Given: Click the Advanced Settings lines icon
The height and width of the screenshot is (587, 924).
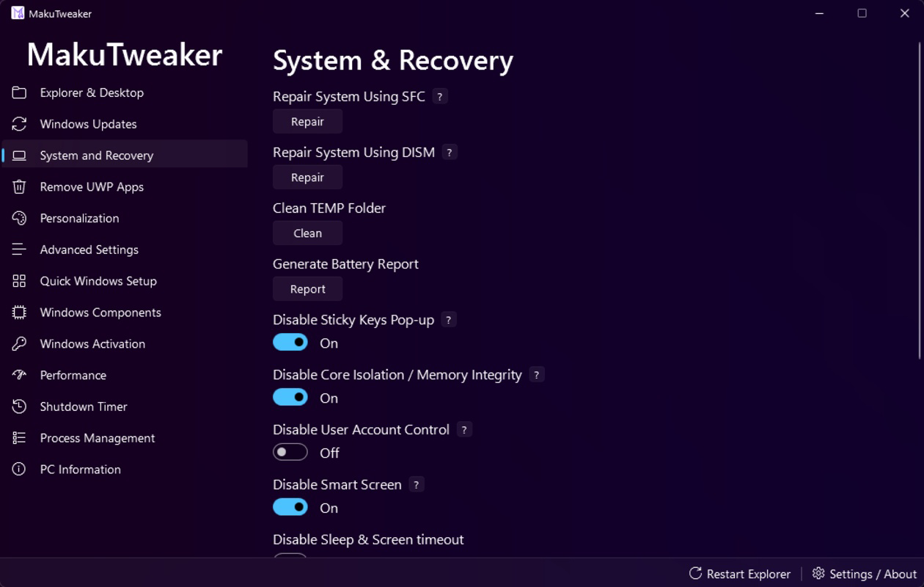Looking at the screenshot, I should (x=19, y=249).
